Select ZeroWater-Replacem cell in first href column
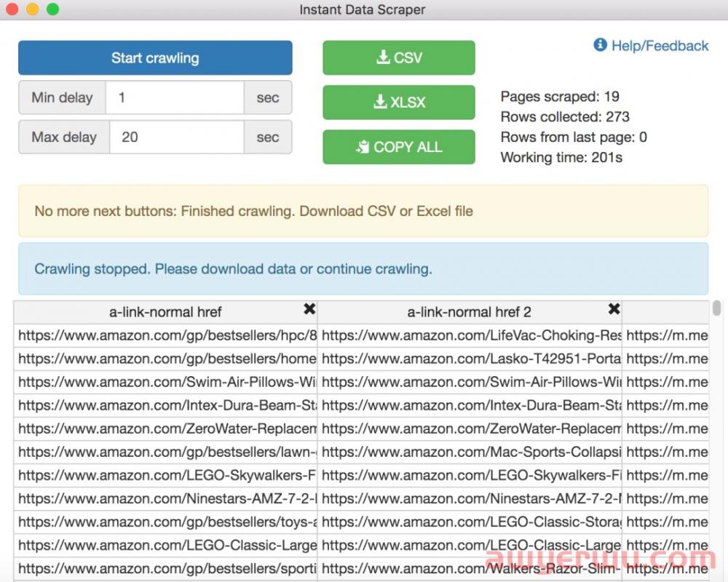Image resolution: width=728 pixels, height=582 pixels. coord(166,428)
